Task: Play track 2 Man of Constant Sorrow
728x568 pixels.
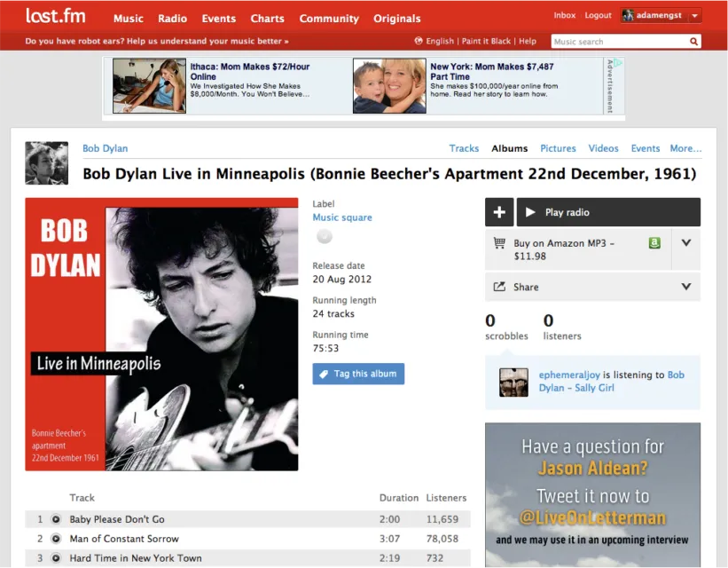Action: pyautogui.click(x=56, y=539)
